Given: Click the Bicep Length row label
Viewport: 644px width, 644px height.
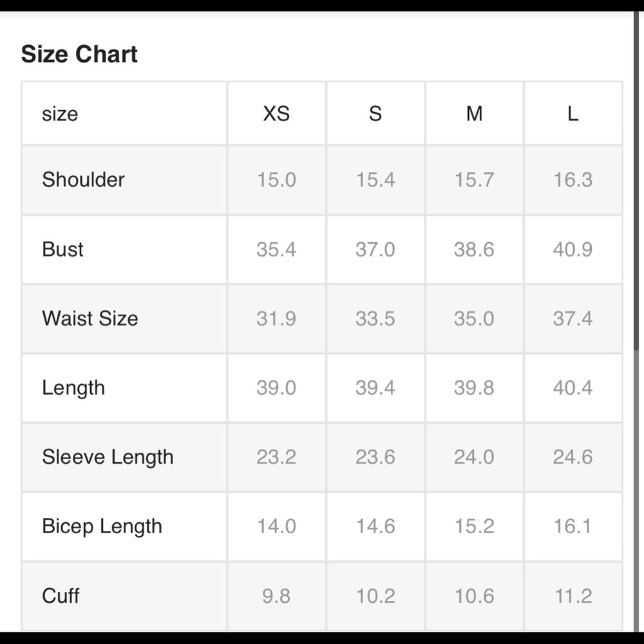Looking at the screenshot, I should (102, 526).
